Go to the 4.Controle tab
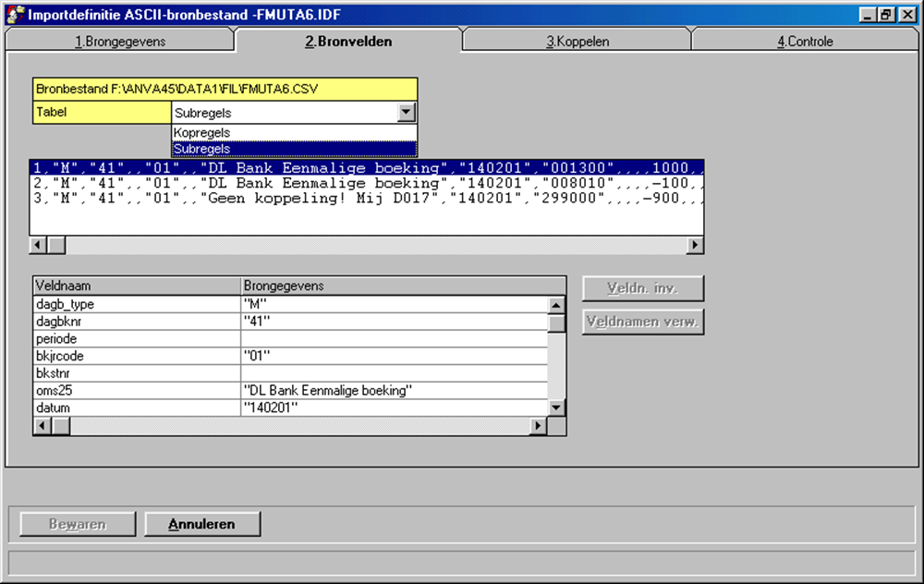Image resolution: width=924 pixels, height=584 pixels. (805, 42)
